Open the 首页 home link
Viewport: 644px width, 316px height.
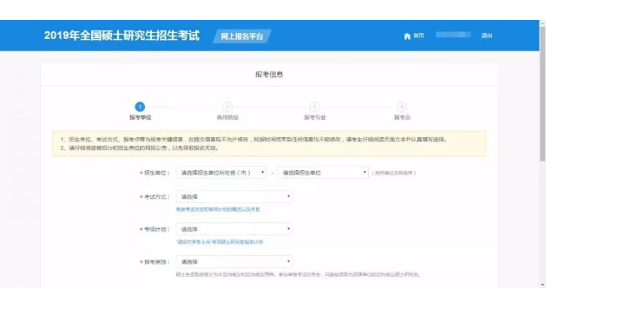[418, 36]
